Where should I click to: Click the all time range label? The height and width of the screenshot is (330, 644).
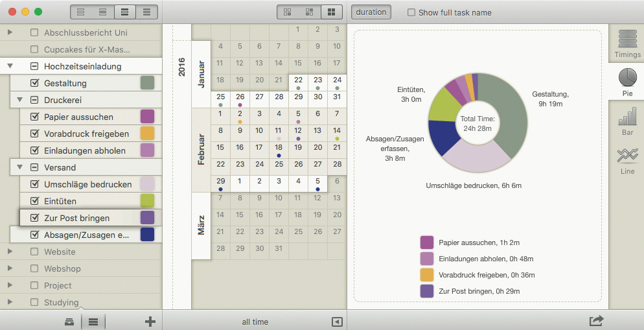click(x=255, y=322)
